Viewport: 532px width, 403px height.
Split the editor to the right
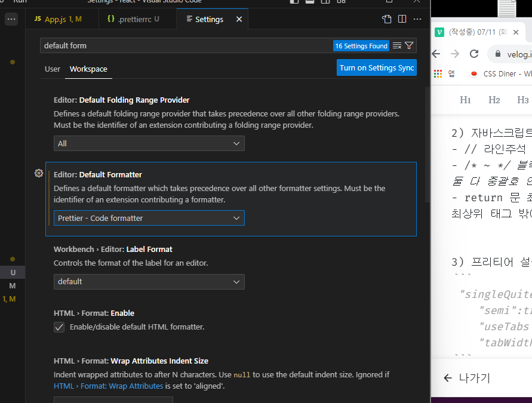(x=402, y=19)
